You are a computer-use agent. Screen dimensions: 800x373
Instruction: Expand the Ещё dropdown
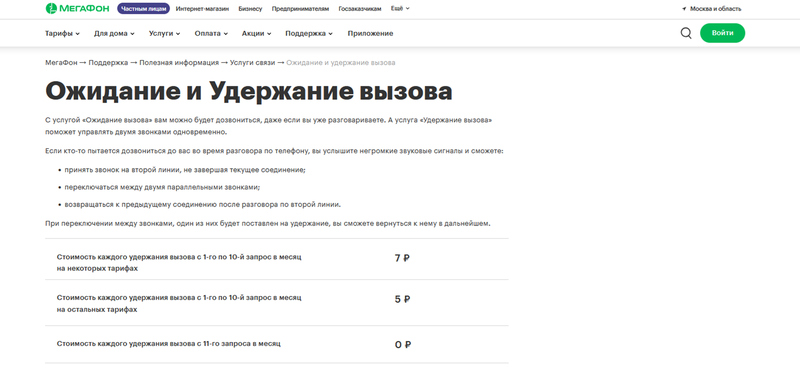pos(400,9)
